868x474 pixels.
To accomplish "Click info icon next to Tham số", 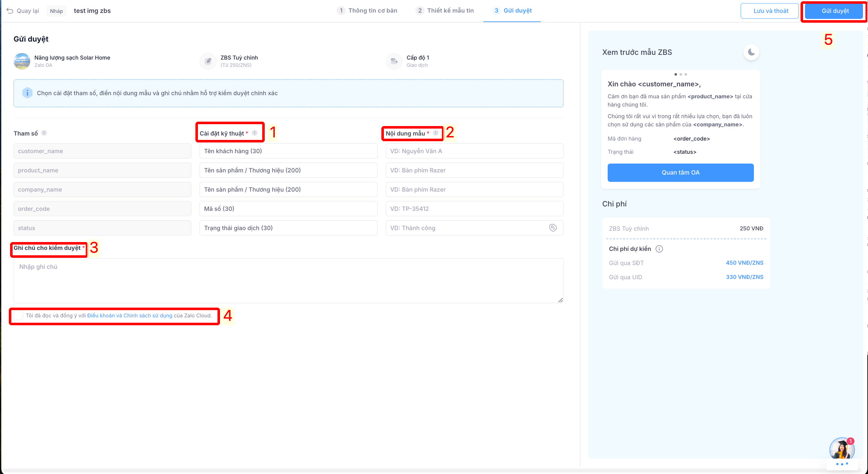I will tap(44, 133).
